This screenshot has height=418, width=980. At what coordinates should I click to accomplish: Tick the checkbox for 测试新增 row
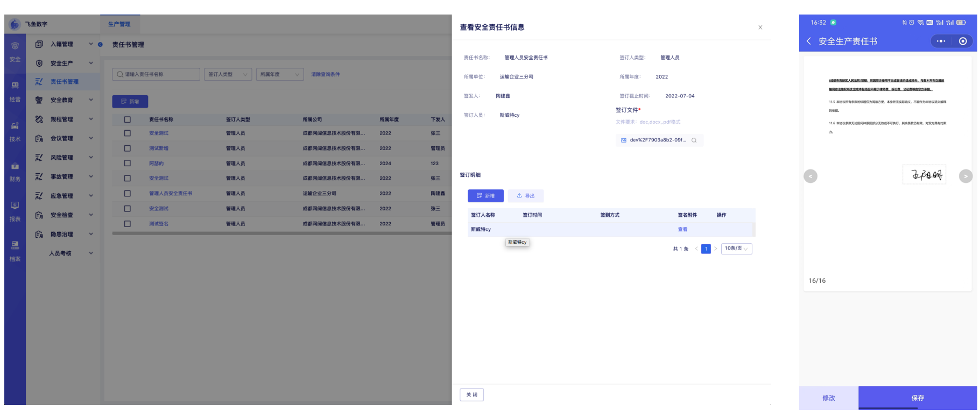point(128,148)
